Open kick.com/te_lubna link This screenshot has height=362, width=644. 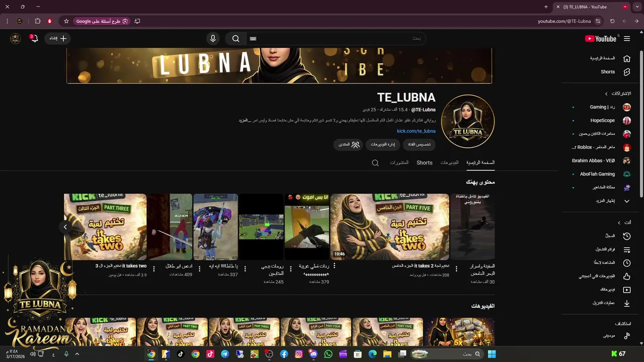point(416,131)
